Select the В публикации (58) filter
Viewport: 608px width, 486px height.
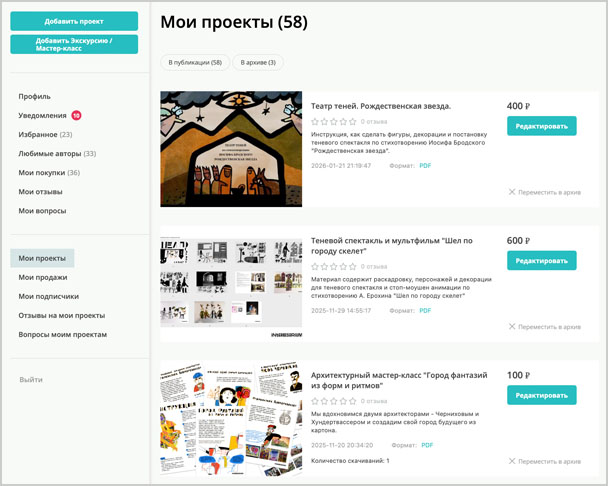coord(195,62)
